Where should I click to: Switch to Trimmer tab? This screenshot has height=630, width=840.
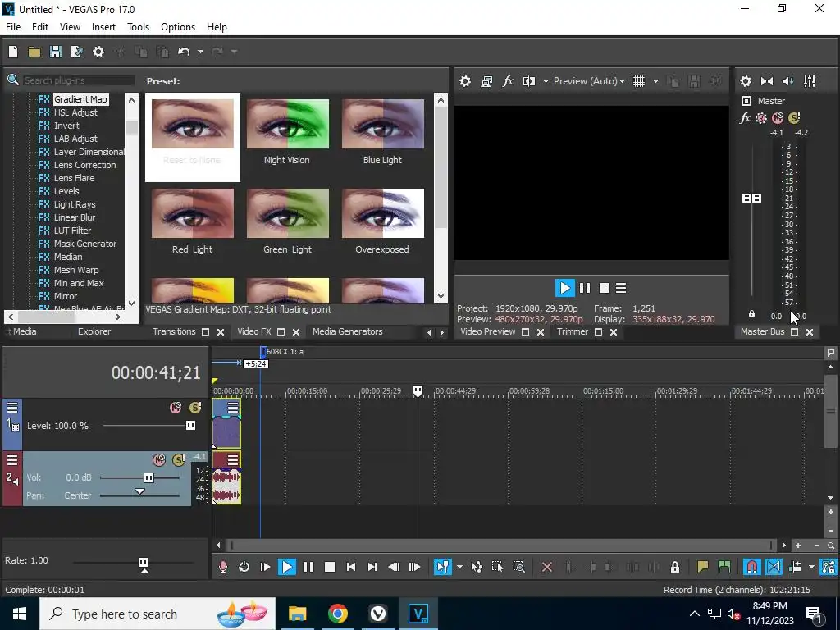(x=573, y=331)
